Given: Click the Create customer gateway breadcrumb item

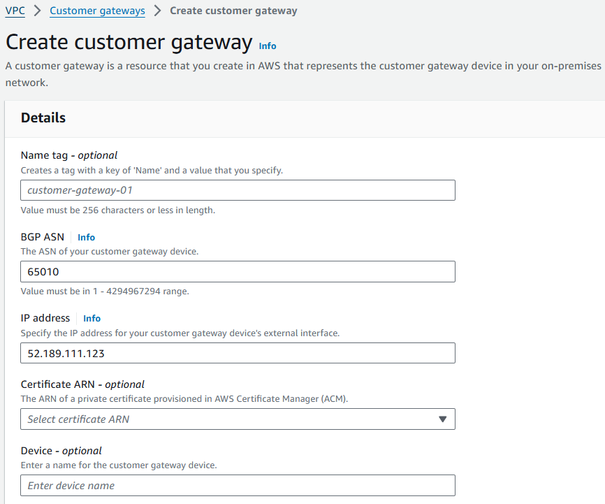Looking at the screenshot, I should (233, 11).
